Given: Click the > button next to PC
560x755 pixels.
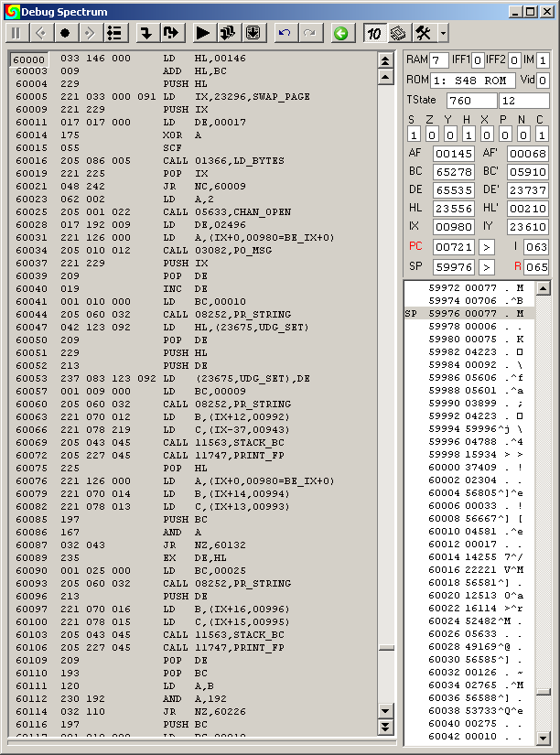Looking at the screenshot, I should [x=486, y=247].
